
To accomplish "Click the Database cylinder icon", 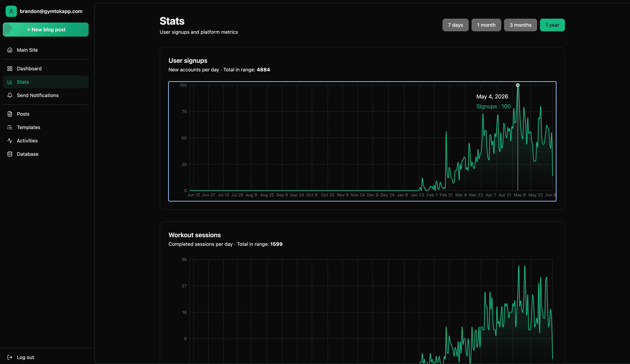I will [10, 154].
